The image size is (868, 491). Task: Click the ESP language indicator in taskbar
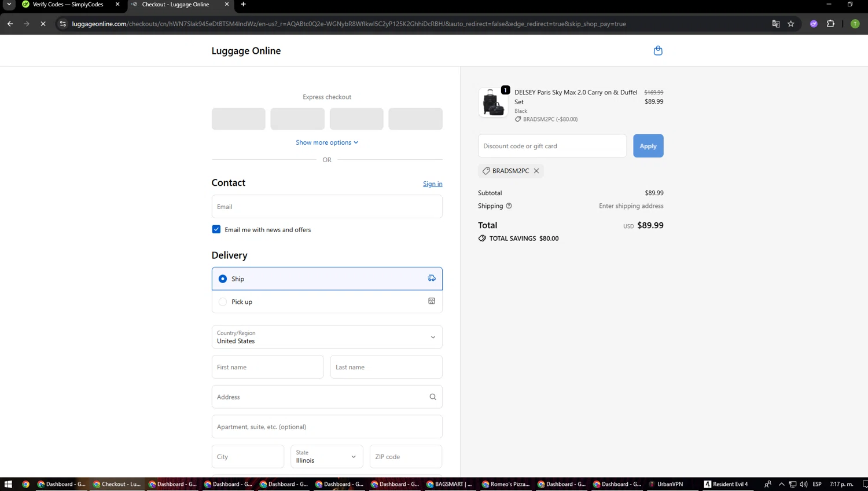pos(817,484)
